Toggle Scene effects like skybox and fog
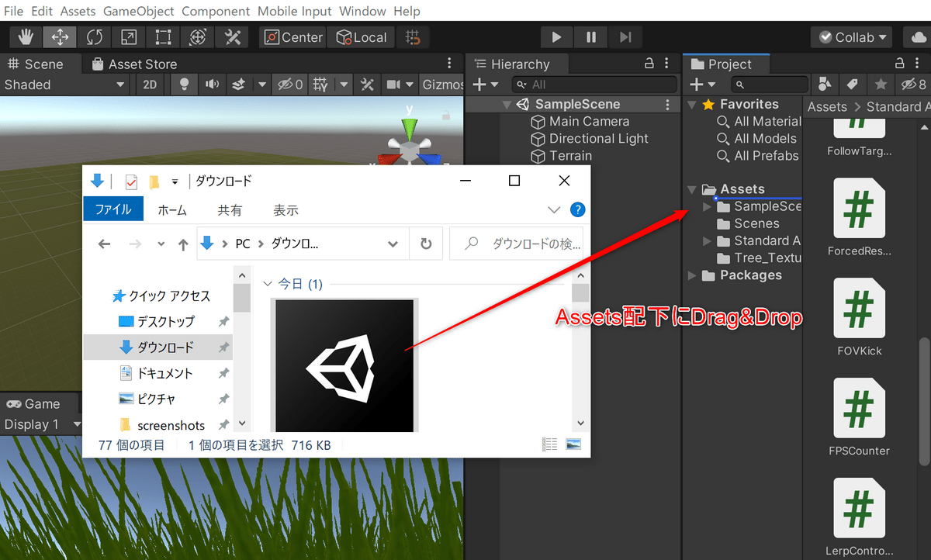The image size is (931, 560). (x=239, y=85)
